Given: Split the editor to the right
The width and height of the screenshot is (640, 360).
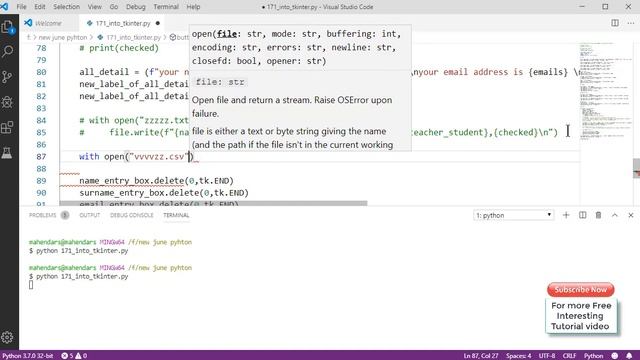Looking at the screenshot, I should (615, 23).
